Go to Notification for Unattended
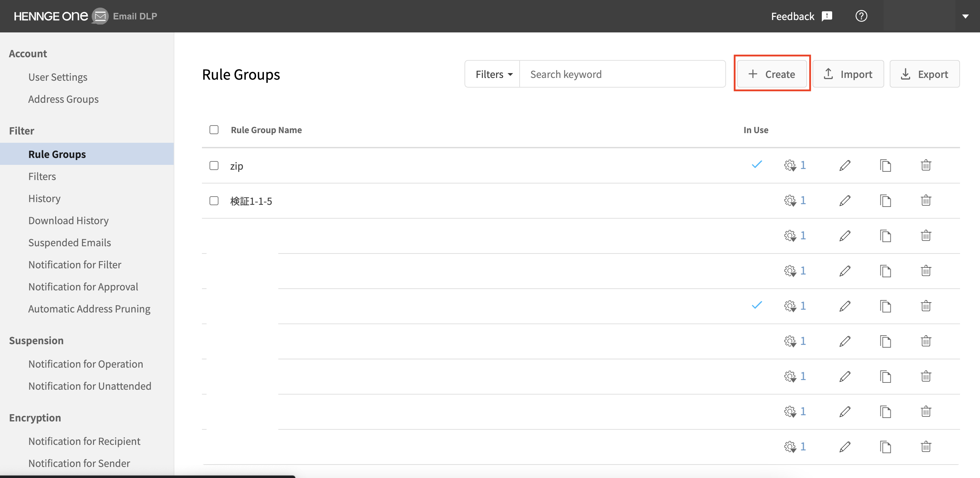This screenshot has height=478, width=980. [90, 386]
